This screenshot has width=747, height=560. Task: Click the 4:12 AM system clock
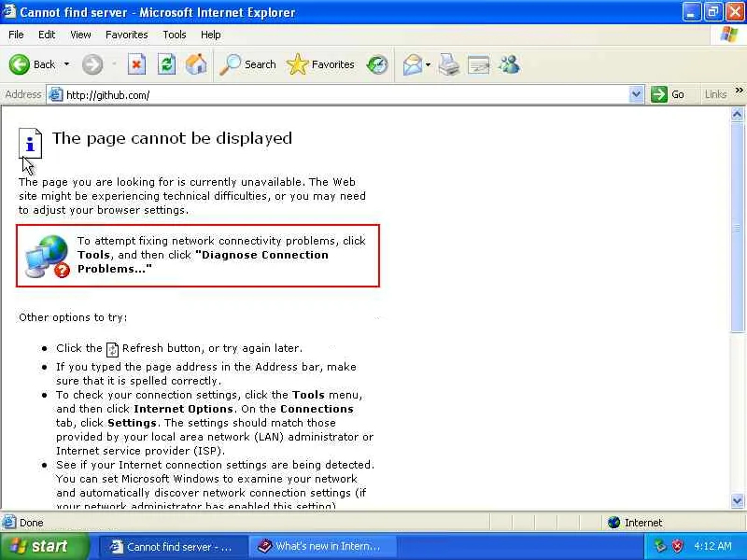[x=712, y=546]
